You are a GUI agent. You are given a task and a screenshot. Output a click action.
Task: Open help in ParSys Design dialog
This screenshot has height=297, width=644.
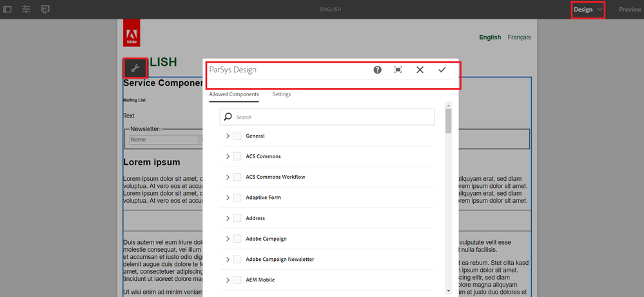(378, 70)
